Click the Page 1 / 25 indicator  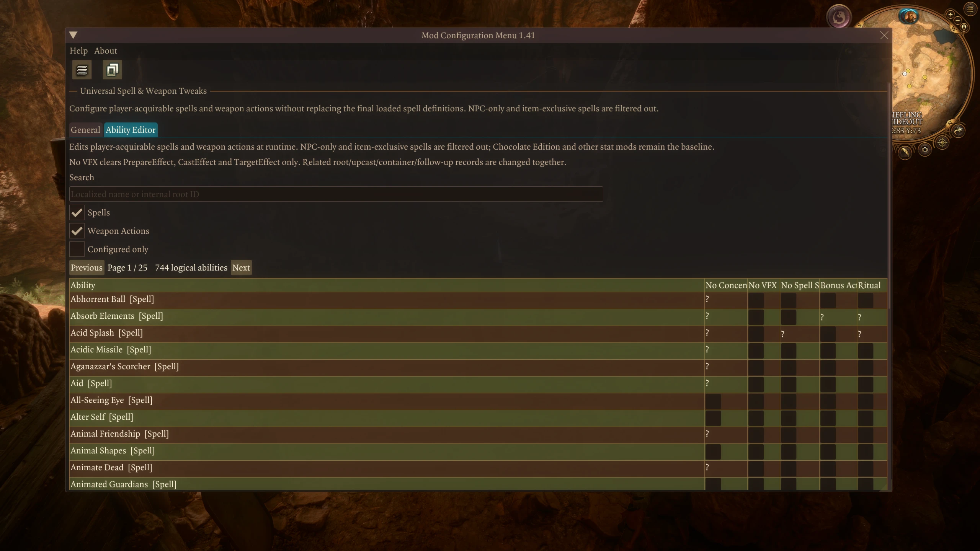[x=127, y=268]
